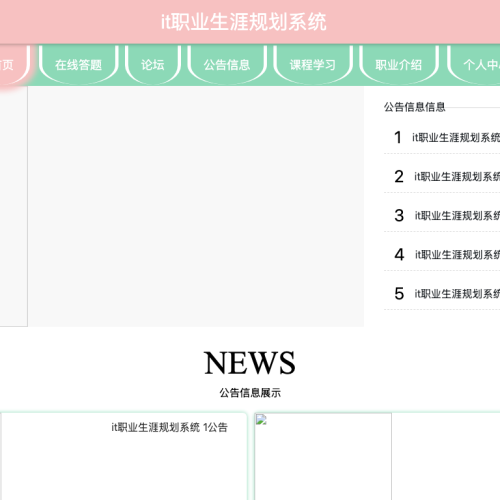Select the 公告信息 navigation tab
500x500 pixels.
[x=227, y=65]
